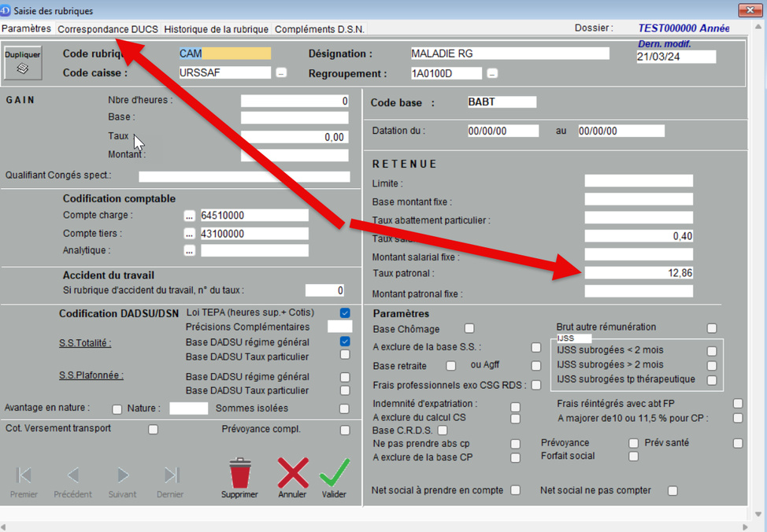Image resolution: width=767 pixels, height=532 pixels.
Task: Go to Suivant record arrow
Action: pyautogui.click(x=122, y=475)
